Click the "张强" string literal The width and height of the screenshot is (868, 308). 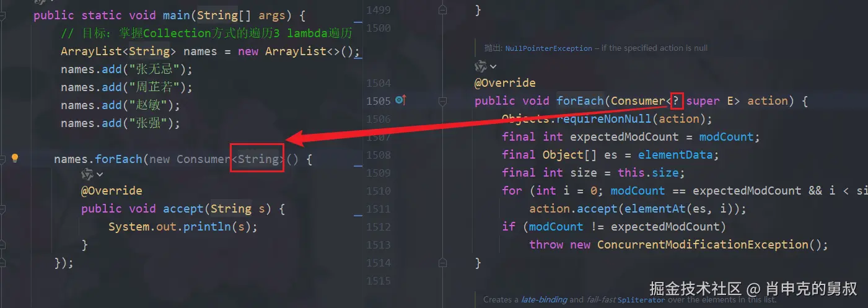click(147, 123)
